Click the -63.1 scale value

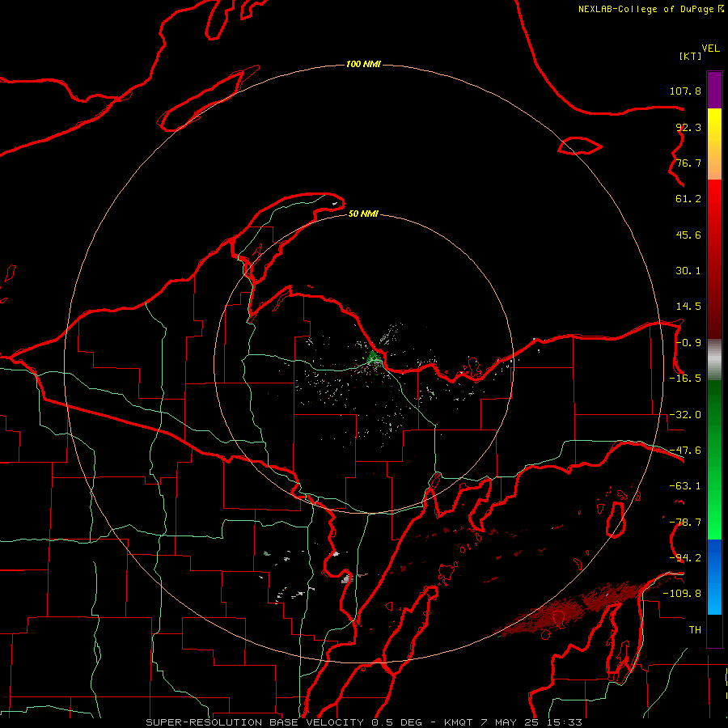coord(685,486)
